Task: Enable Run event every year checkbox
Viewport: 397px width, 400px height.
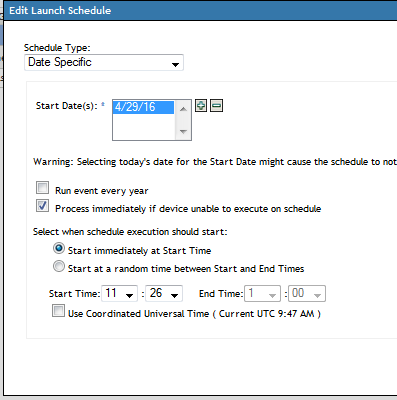Action: 42,188
